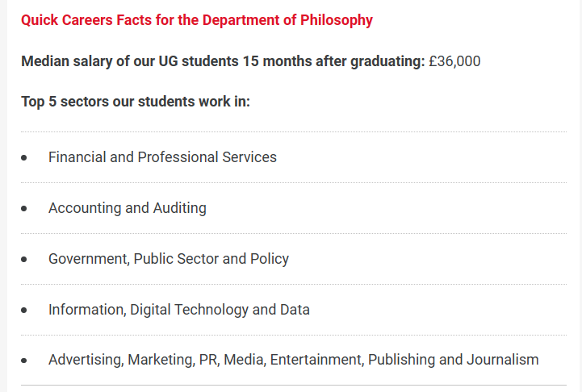The height and width of the screenshot is (392, 582).
Task: Click the word Advertising in the last item
Action: point(85,360)
